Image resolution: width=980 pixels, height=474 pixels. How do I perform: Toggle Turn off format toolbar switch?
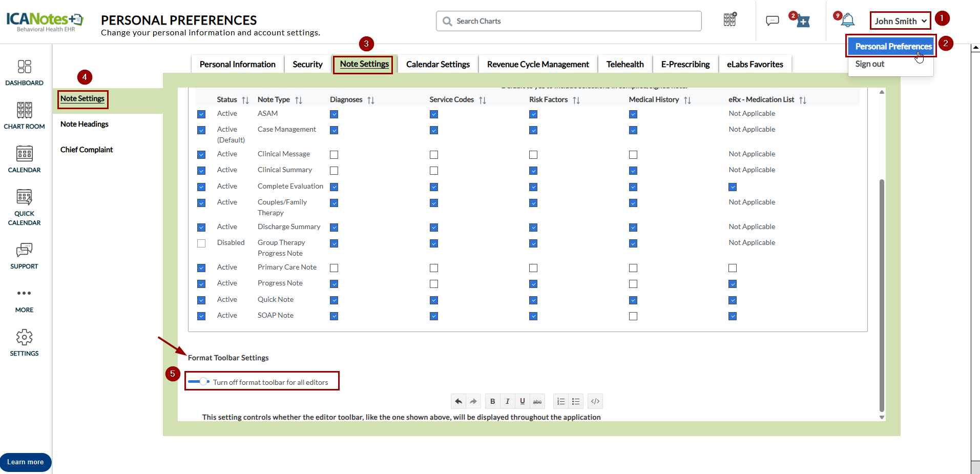[199, 382]
